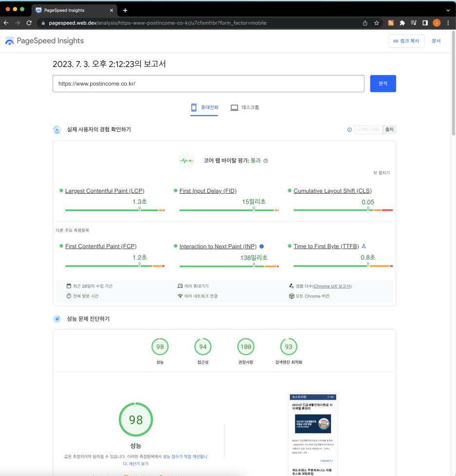456x476 pixels.
Task: Bookmark this page with the star icon
Action: [377, 23]
